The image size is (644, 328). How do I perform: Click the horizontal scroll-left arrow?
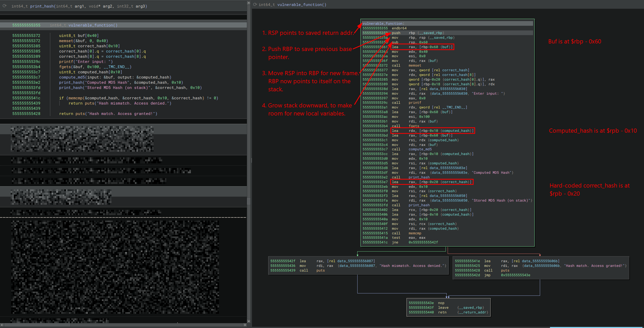pyautogui.click(x=2, y=325)
